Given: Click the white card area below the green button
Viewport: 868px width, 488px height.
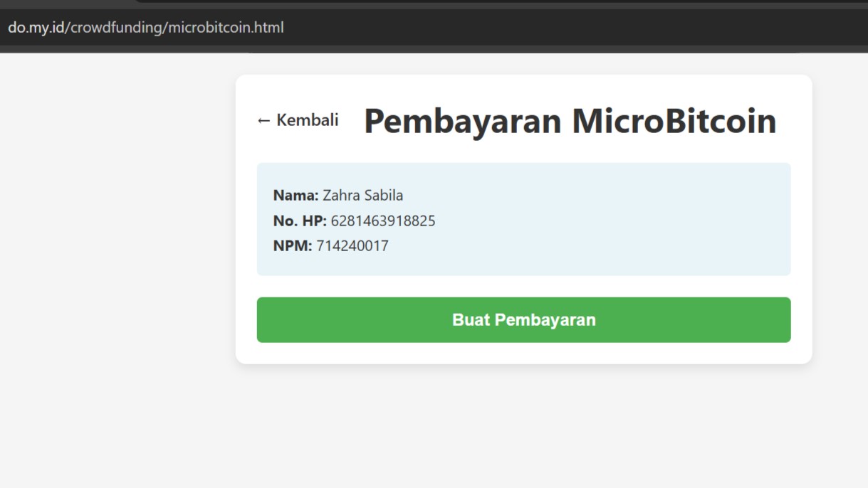Looking at the screenshot, I should coord(523,353).
